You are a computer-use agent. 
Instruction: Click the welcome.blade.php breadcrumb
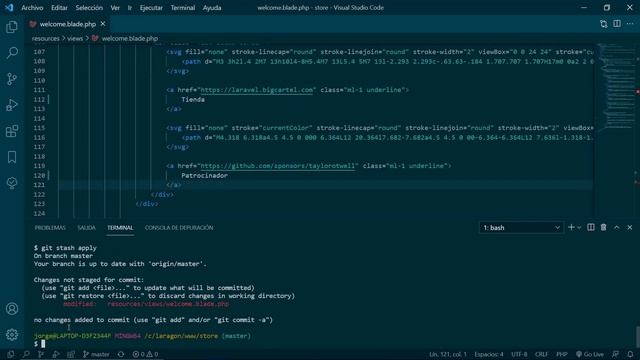129,38
